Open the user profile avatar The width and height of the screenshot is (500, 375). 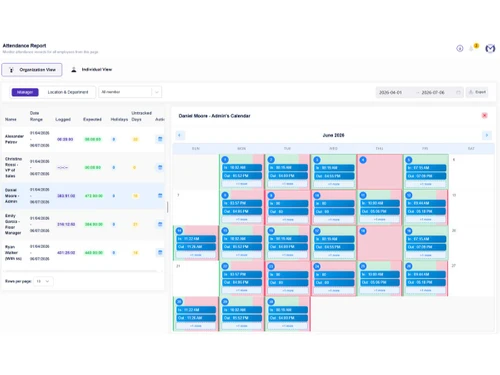coord(490,49)
